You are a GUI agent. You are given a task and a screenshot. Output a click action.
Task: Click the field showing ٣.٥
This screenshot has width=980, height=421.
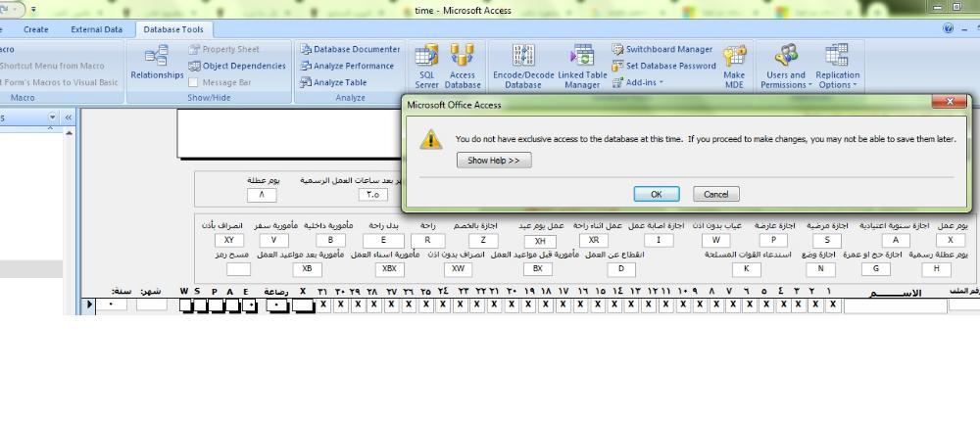point(373,195)
